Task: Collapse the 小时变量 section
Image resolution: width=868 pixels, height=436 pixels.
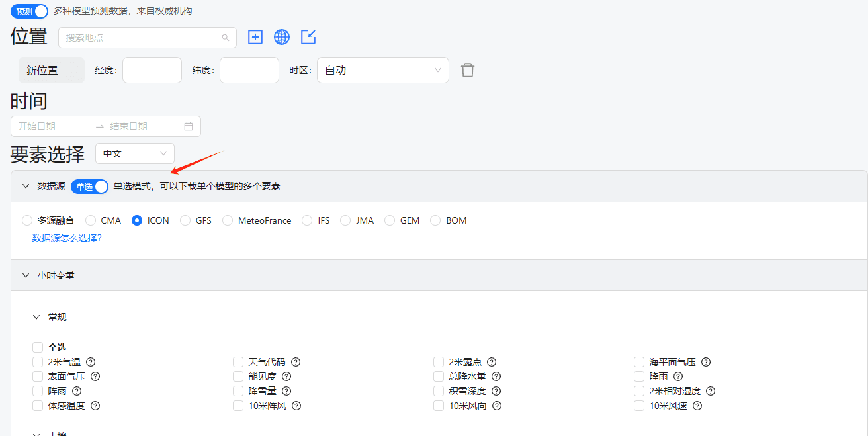Action: (26, 275)
